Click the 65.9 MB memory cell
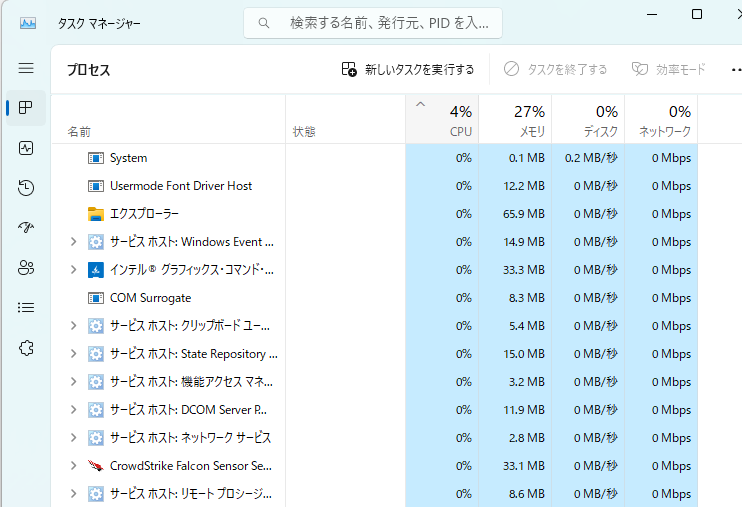 click(x=515, y=214)
